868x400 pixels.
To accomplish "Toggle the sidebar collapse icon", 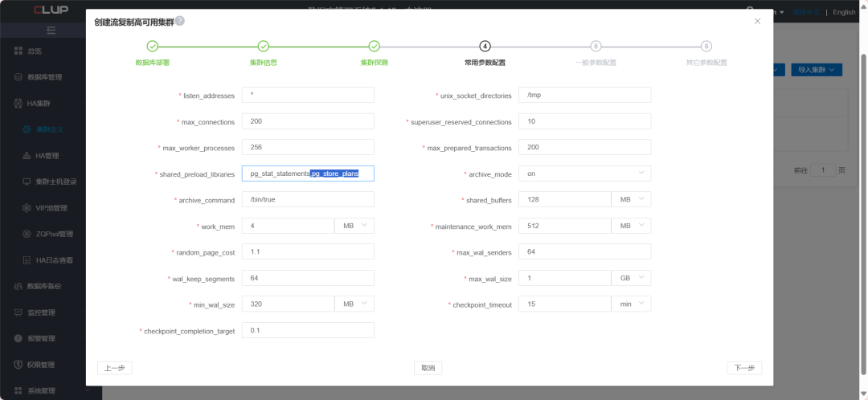I will coord(51,30).
